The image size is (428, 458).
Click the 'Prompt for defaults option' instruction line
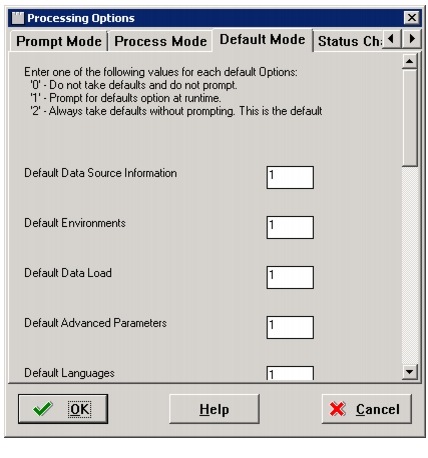click(126, 98)
